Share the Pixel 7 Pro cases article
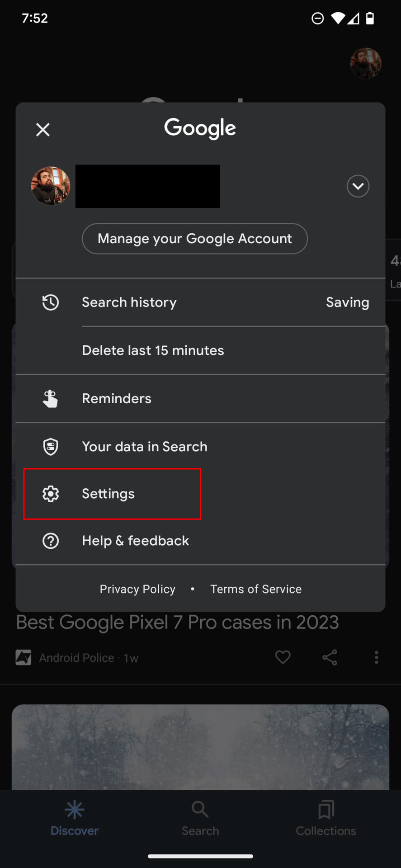Screen dimensions: 401x868 click(330, 657)
